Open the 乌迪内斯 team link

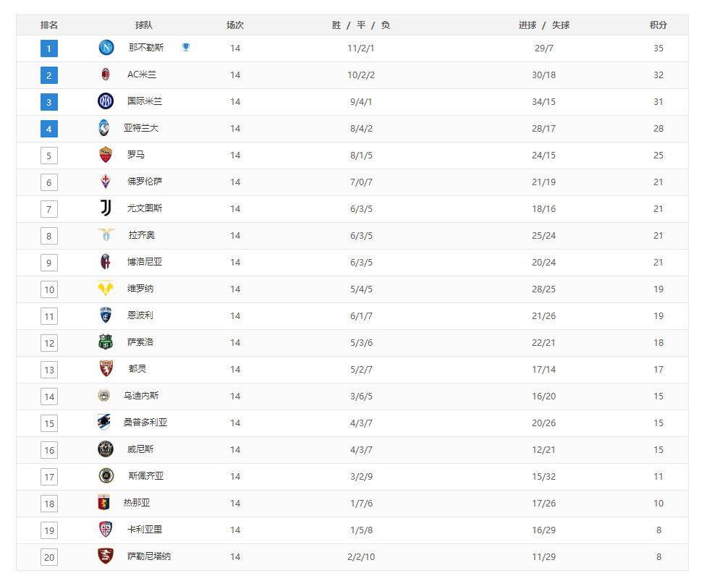click(141, 396)
